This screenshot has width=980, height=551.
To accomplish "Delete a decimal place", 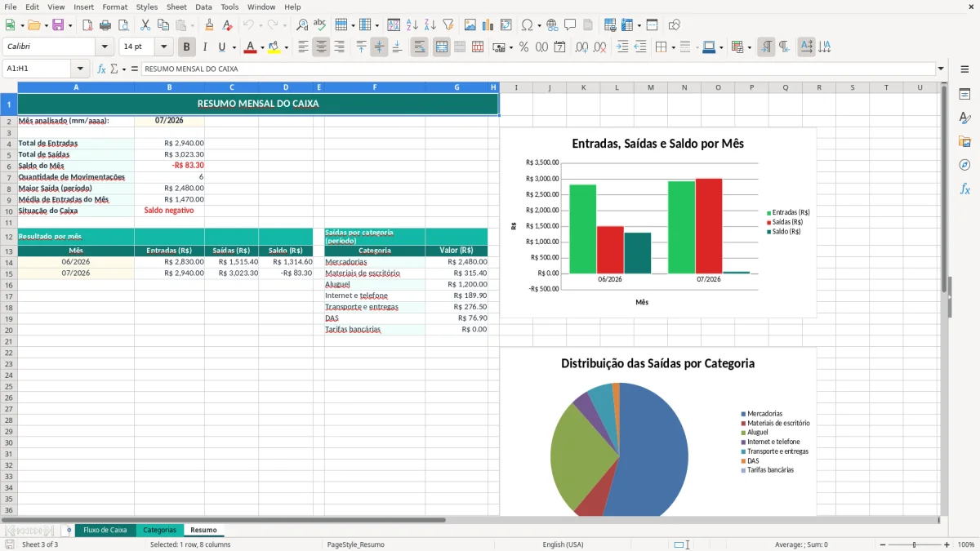I will pos(600,47).
